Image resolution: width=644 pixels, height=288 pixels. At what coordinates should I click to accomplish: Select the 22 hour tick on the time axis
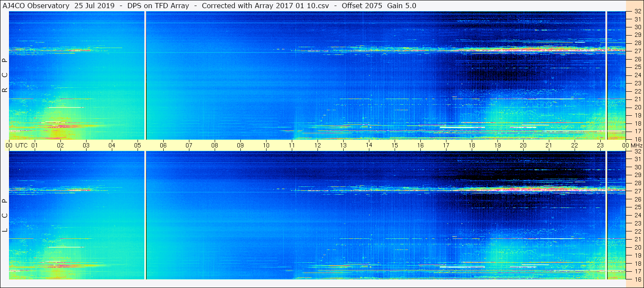(575, 145)
